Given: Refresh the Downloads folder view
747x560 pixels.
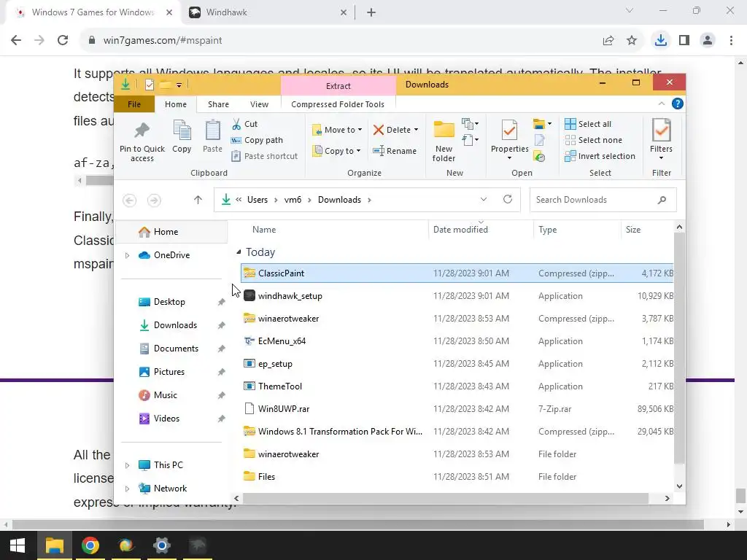Looking at the screenshot, I should point(508,200).
